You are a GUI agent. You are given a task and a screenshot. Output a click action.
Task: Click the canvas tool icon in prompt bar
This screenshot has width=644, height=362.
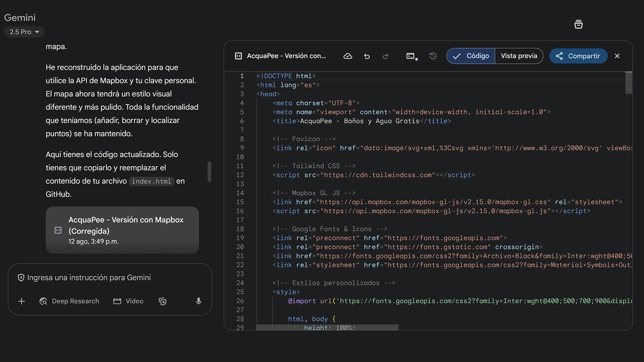[x=162, y=301]
